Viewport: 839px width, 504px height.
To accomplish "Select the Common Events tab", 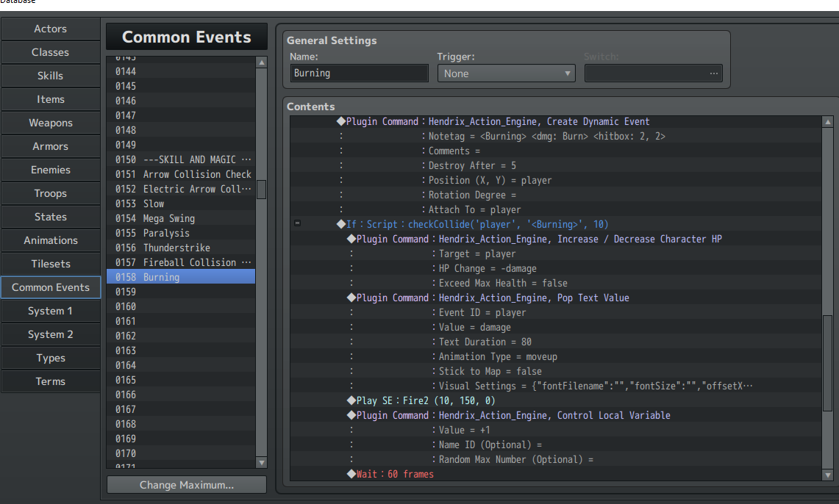I will [50, 287].
